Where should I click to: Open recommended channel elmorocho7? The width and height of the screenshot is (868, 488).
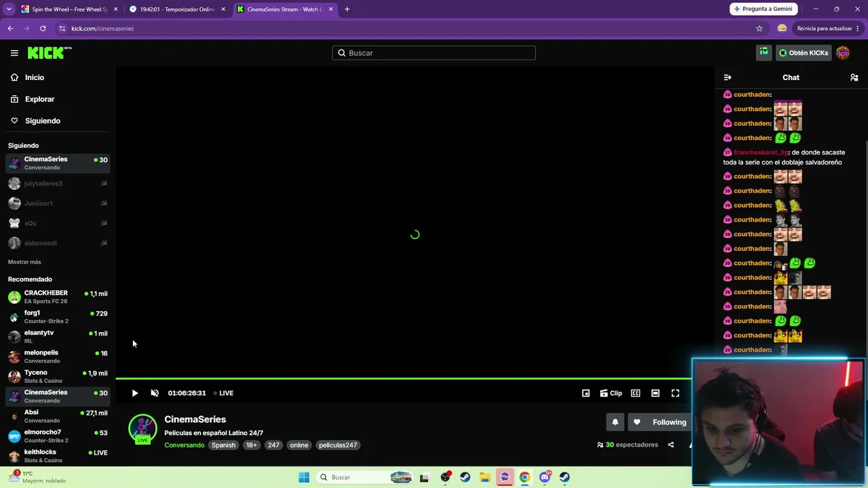(58, 436)
